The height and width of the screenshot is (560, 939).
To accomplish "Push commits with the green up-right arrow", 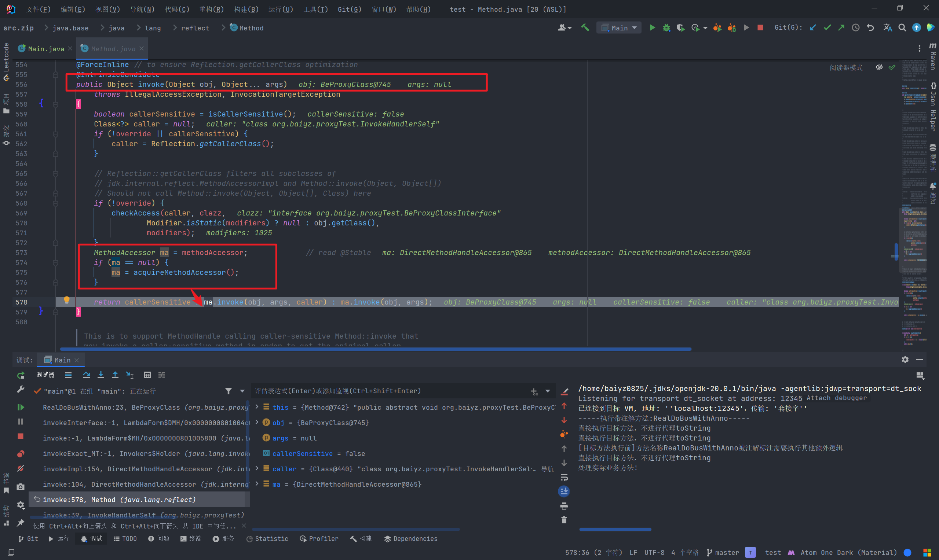I will pos(841,27).
